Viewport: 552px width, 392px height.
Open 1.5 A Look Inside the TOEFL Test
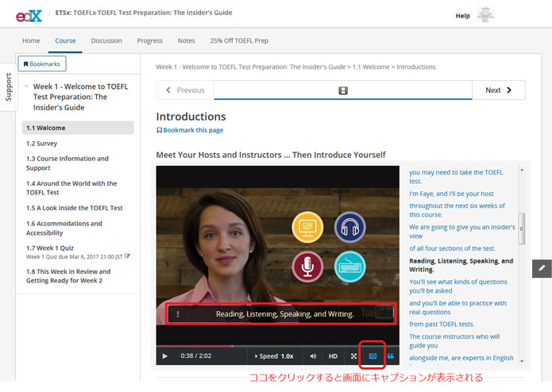[x=75, y=208]
